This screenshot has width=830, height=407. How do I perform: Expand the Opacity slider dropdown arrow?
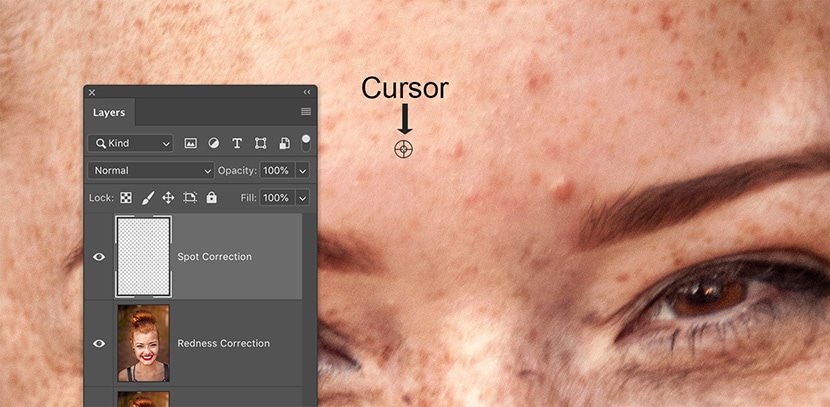[x=302, y=171]
